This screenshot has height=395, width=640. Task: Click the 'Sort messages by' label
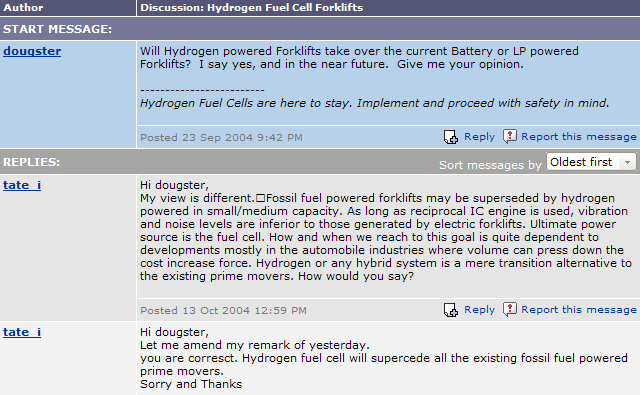[x=490, y=165]
